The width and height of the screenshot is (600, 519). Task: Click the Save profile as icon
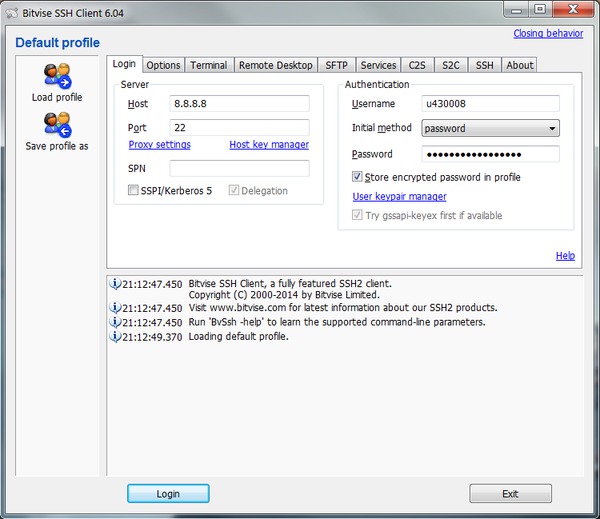point(57,125)
